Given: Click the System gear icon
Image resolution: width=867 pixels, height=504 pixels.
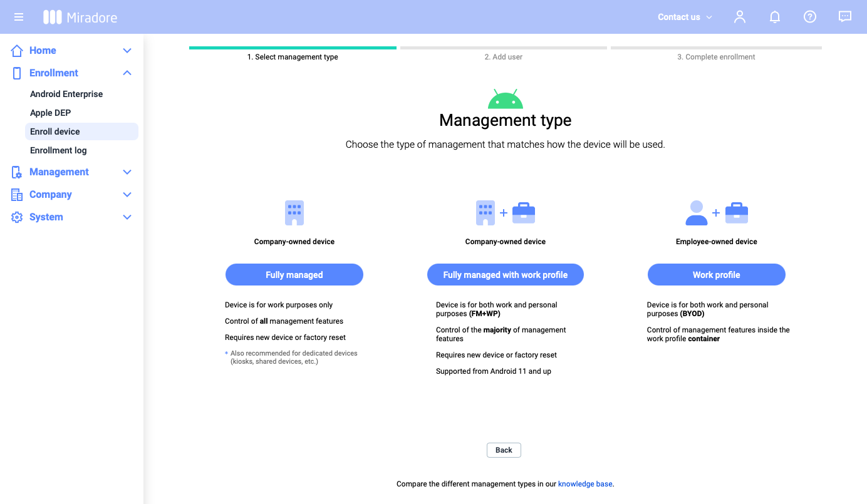Looking at the screenshot, I should click(16, 217).
